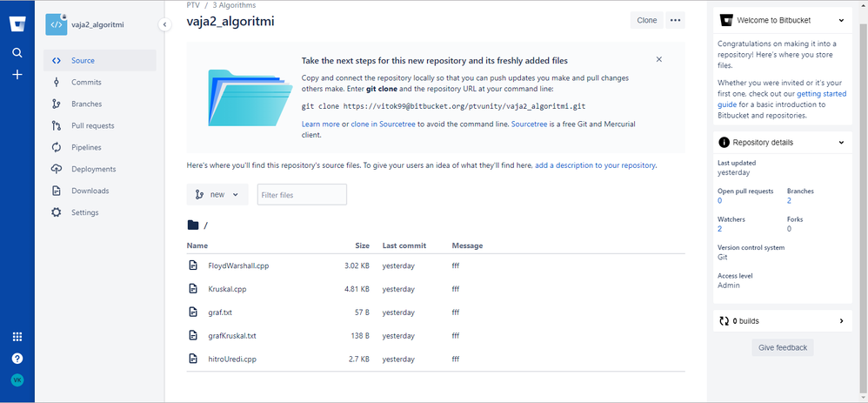The height and width of the screenshot is (403, 868).
Task: Open Pull requests in the sidebar
Action: click(100, 125)
